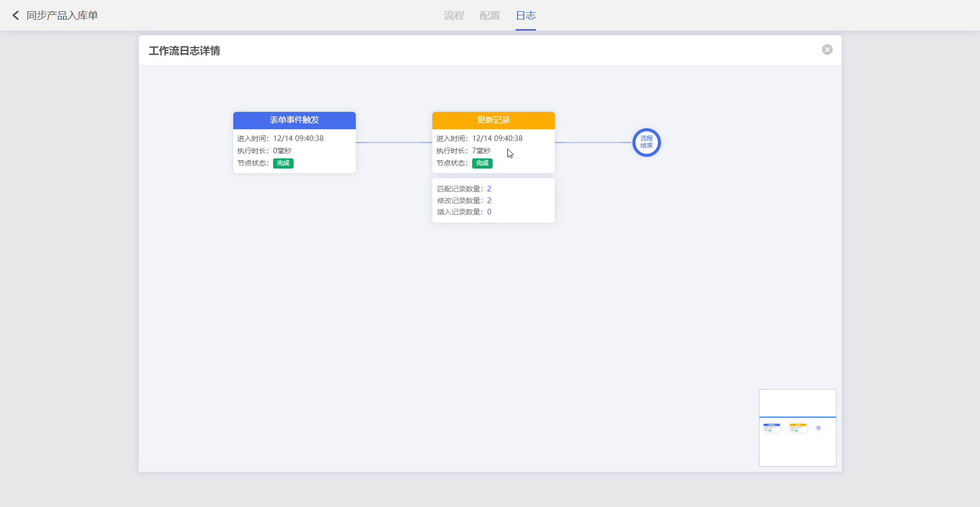Go back using the arrow beside 同步产品入库单
Viewport: 980px width, 507px height.
tap(16, 15)
